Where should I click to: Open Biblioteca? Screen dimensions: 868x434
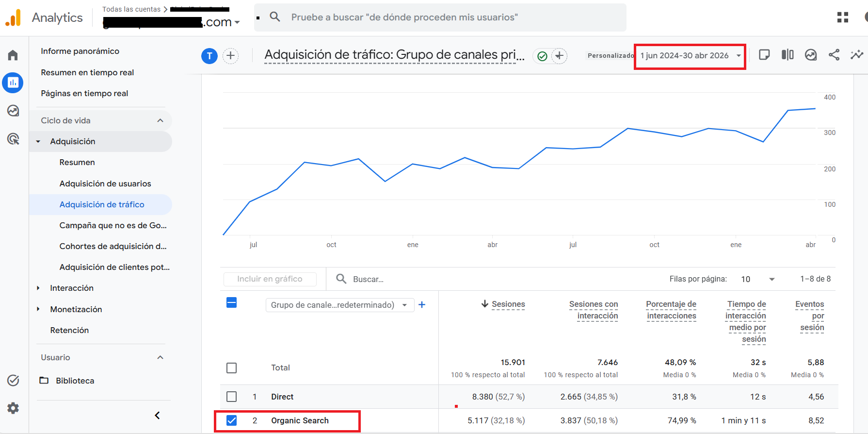coord(75,381)
